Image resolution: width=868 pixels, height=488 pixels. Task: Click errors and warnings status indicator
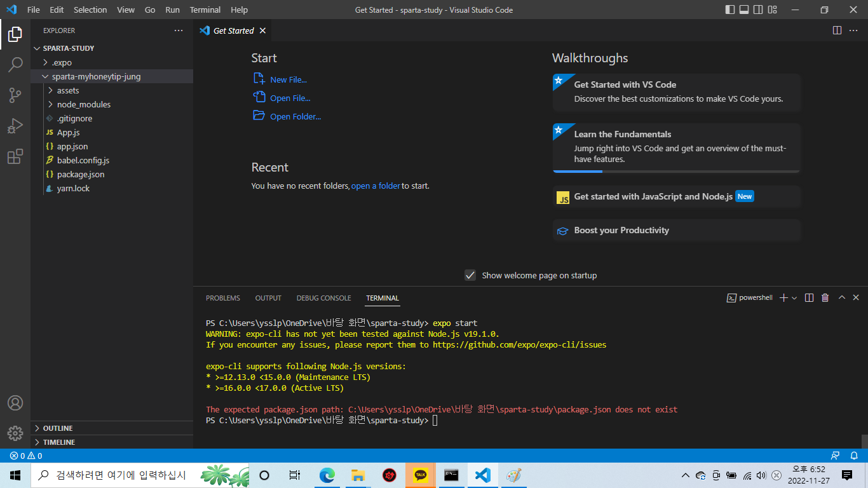click(26, 456)
